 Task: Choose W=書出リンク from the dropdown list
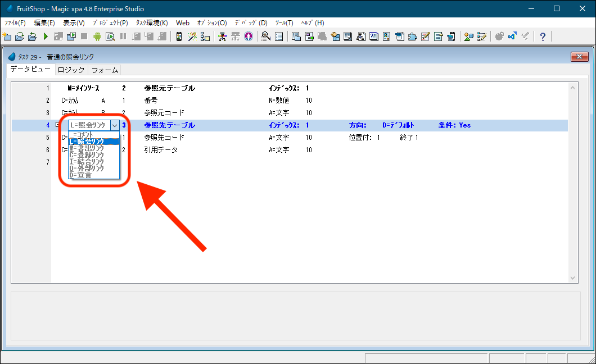click(x=87, y=148)
